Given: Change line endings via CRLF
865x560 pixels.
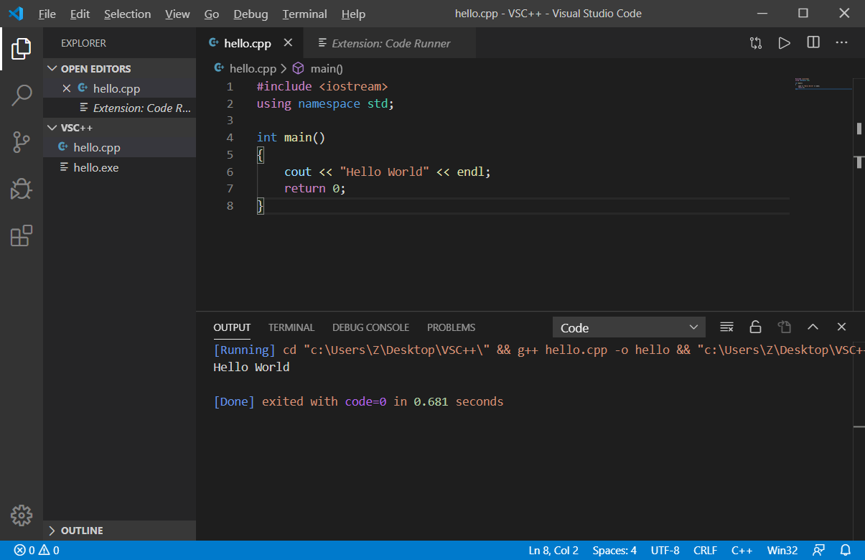Looking at the screenshot, I should tap(705, 550).
